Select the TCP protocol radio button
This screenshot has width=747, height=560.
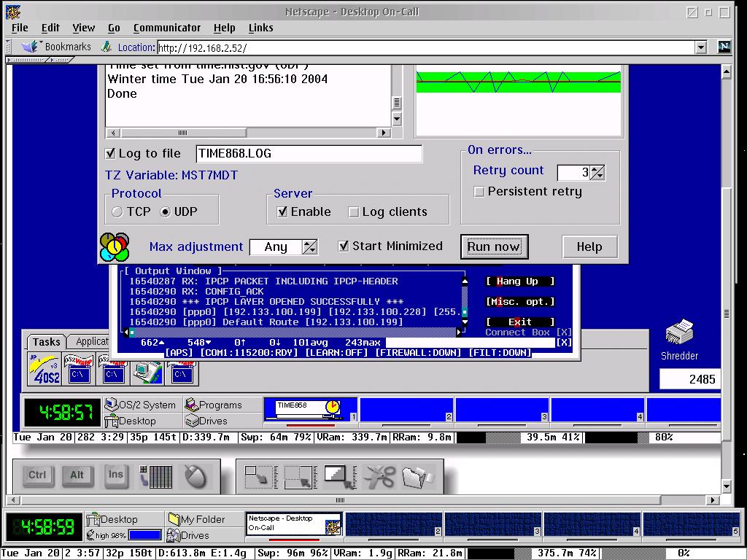117,211
